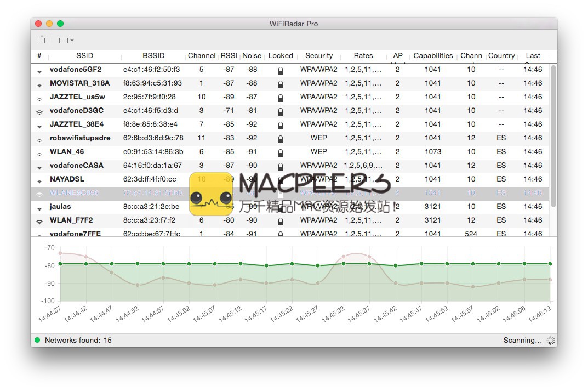Viewport: 588px width, 391px height.
Task: Open the columns layout dropdown
Action: [66, 40]
